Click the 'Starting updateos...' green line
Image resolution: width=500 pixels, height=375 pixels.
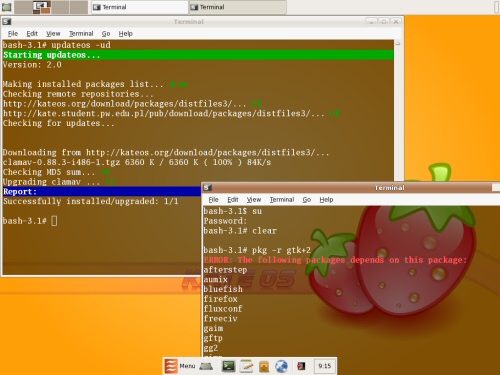[198, 55]
